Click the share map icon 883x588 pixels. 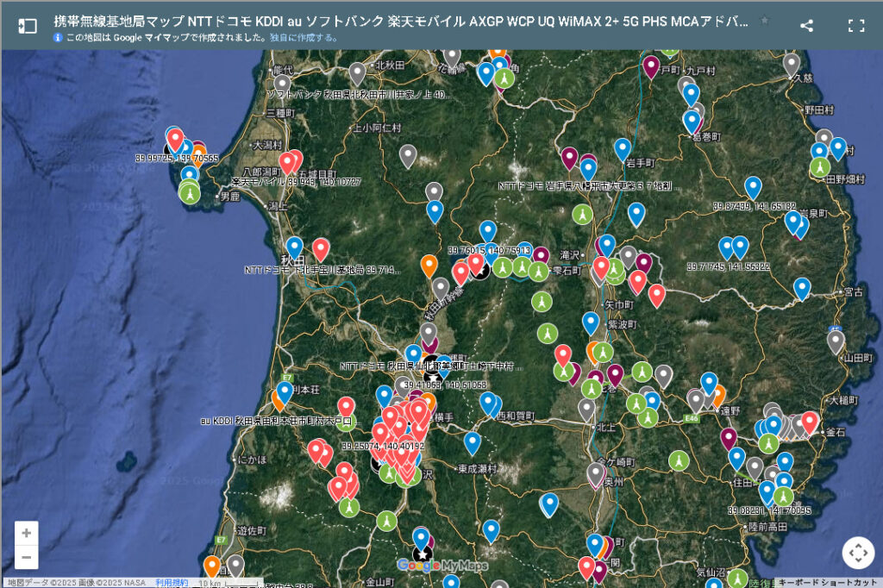806,26
